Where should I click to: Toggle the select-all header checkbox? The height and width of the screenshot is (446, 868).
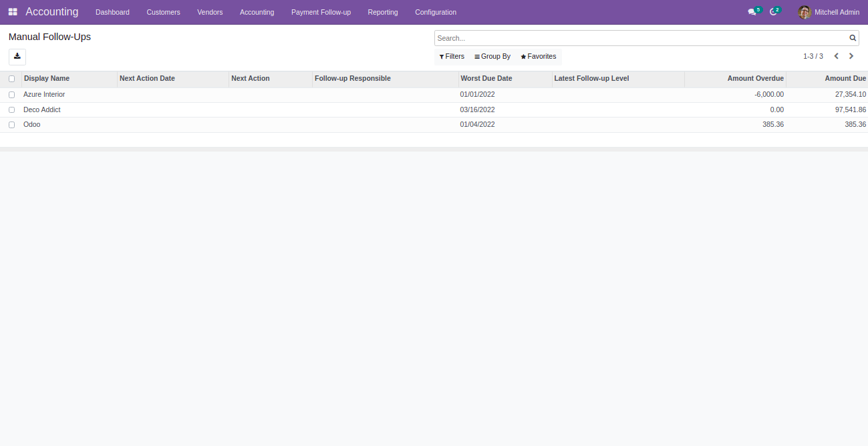tap(11, 79)
